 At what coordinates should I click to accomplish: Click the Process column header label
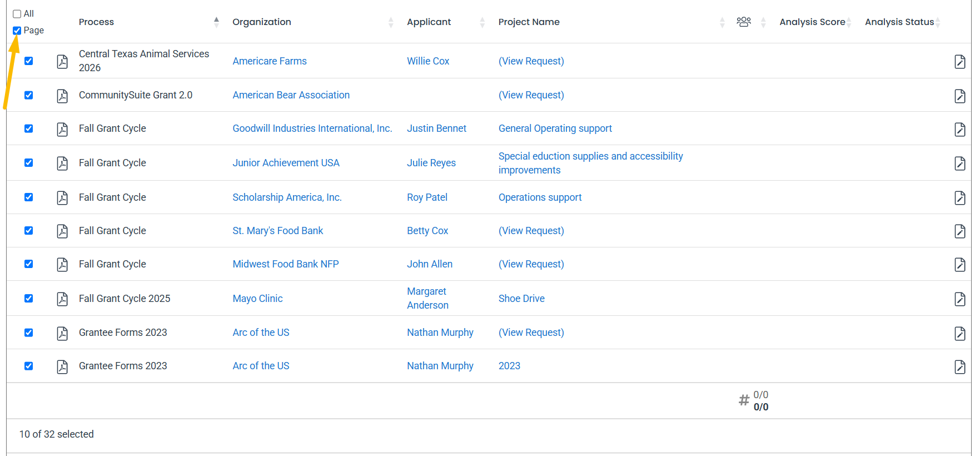click(96, 22)
